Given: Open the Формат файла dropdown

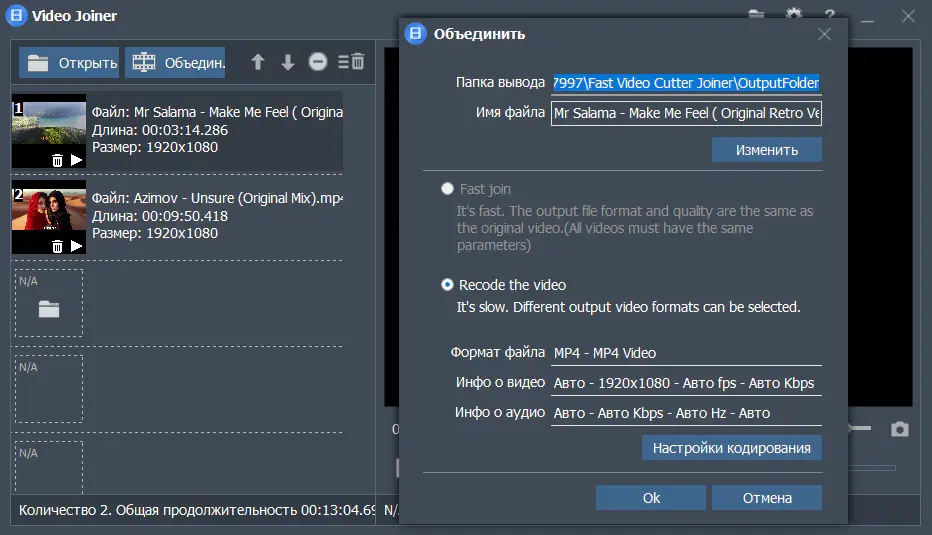Looking at the screenshot, I should pyautogui.click(x=686, y=353).
